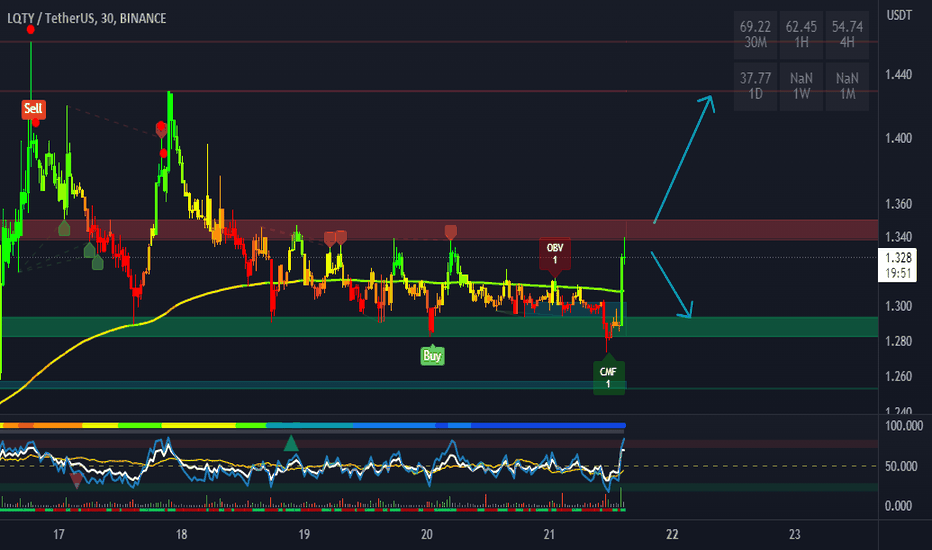Click the red down-triangle in oscillator pane
This screenshot has width=932, height=550.
point(76,480)
